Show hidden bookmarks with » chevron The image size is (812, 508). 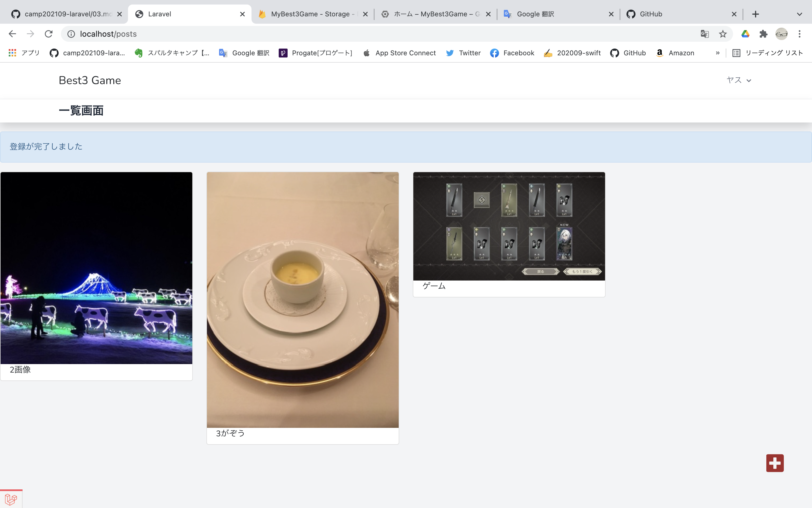pos(717,53)
